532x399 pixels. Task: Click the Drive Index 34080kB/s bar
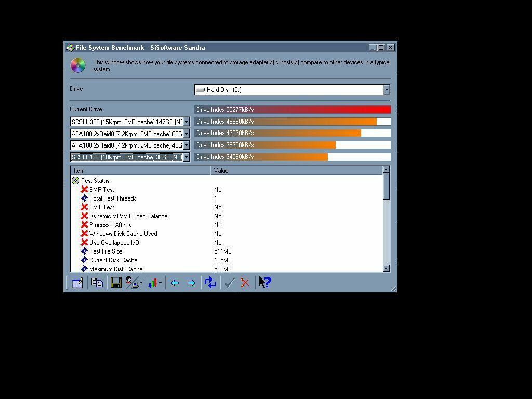292,157
